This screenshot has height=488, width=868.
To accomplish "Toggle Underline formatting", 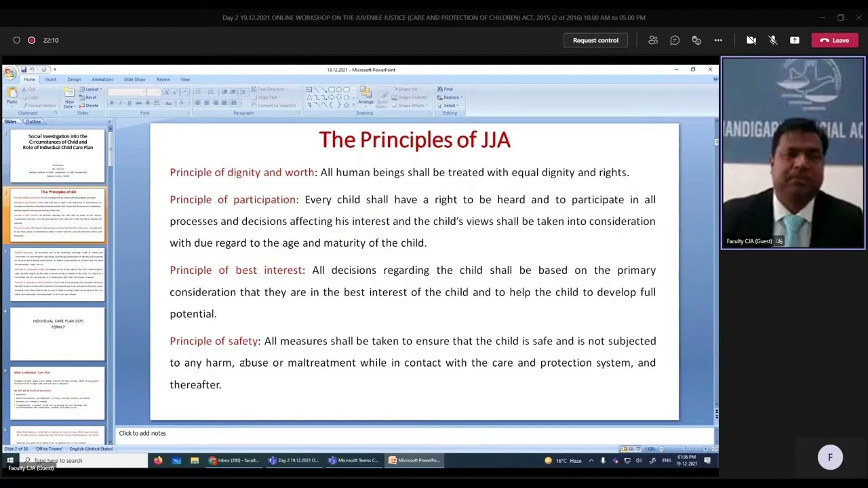I will click(130, 103).
